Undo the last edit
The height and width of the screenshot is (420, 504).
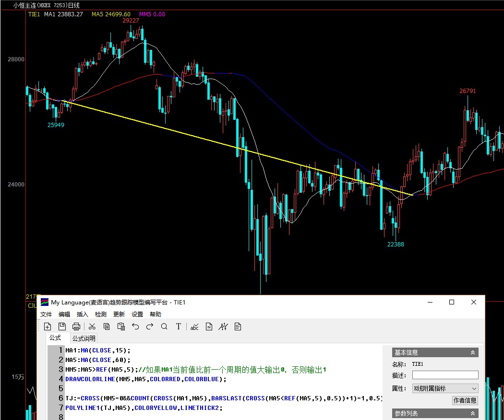point(135,327)
